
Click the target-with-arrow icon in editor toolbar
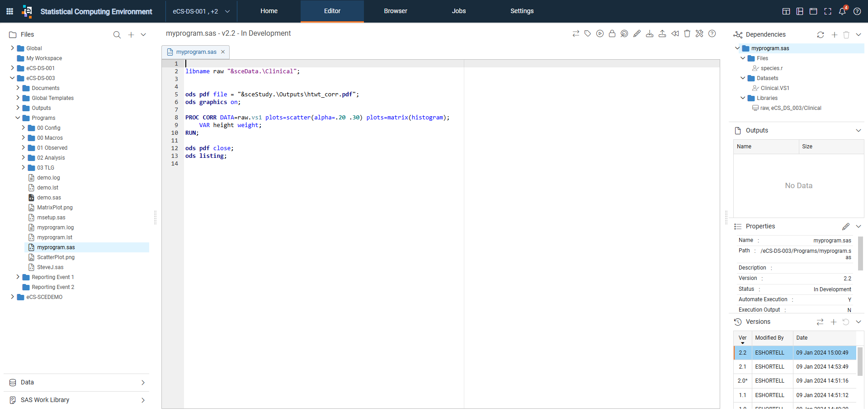pos(624,33)
